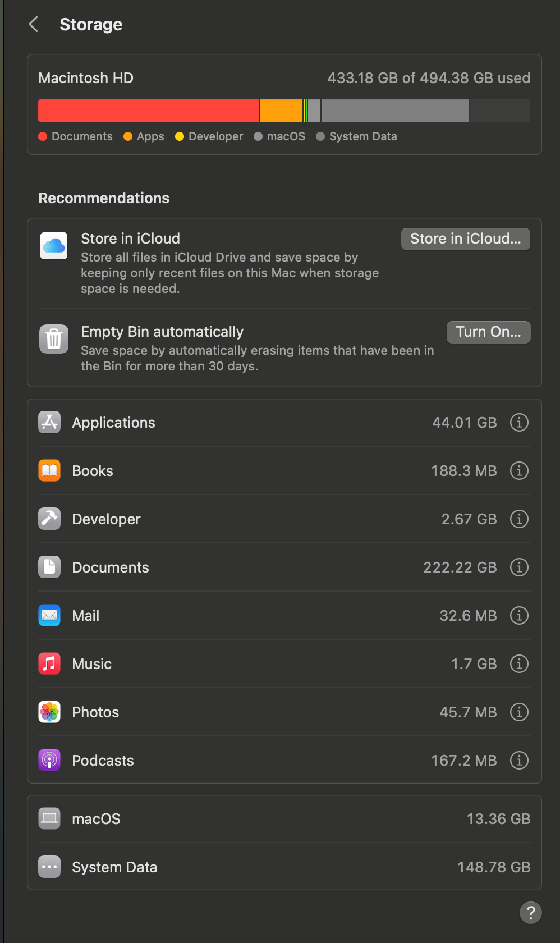Screen dimensions: 560x943
Task: Click the Empty Bin trash icon
Action: coord(53,338)
